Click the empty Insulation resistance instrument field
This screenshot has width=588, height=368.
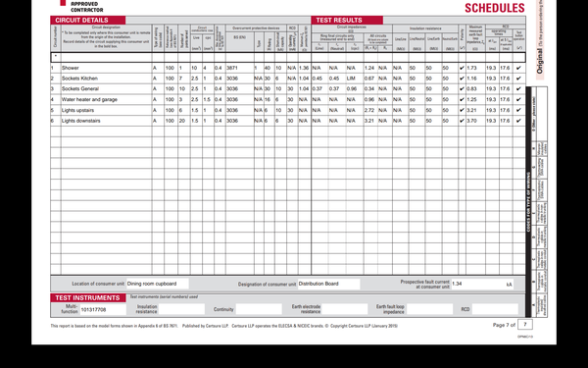181,309
